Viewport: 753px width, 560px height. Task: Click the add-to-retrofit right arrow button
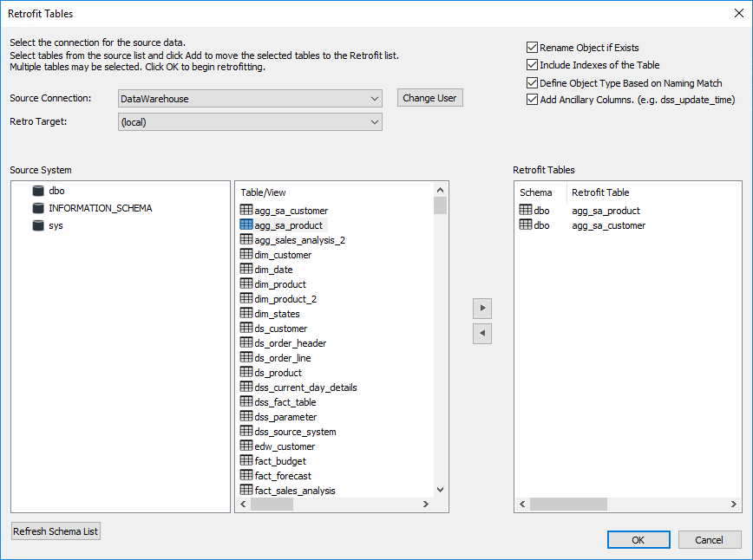coord(483,308)
